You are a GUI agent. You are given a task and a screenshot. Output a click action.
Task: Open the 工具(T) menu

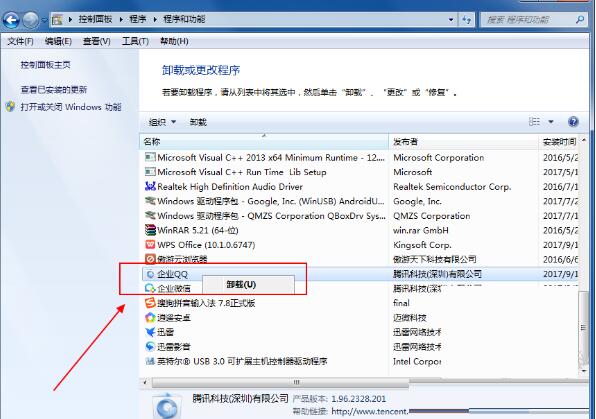point(135,41)
